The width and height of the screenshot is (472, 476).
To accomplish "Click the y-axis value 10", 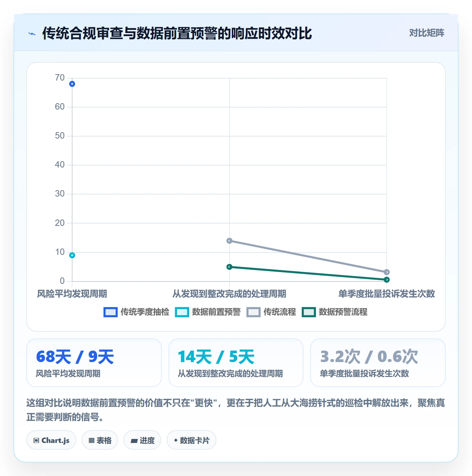I will coord(60,252).
